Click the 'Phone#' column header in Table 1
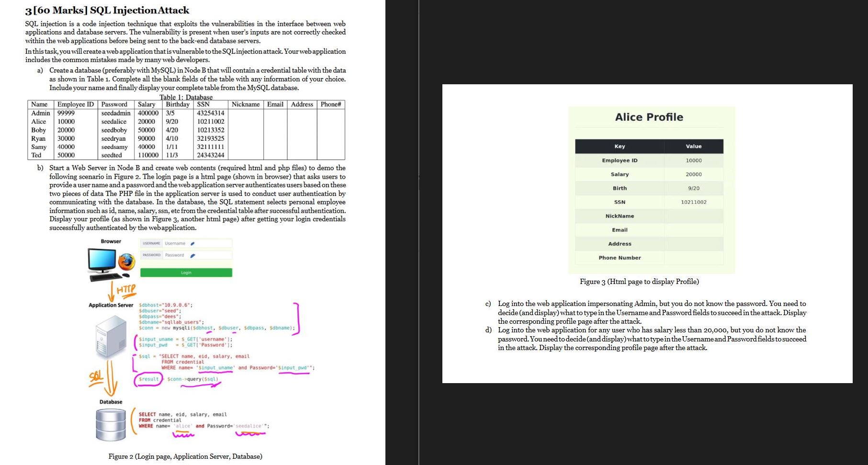 tap(331, 104)
